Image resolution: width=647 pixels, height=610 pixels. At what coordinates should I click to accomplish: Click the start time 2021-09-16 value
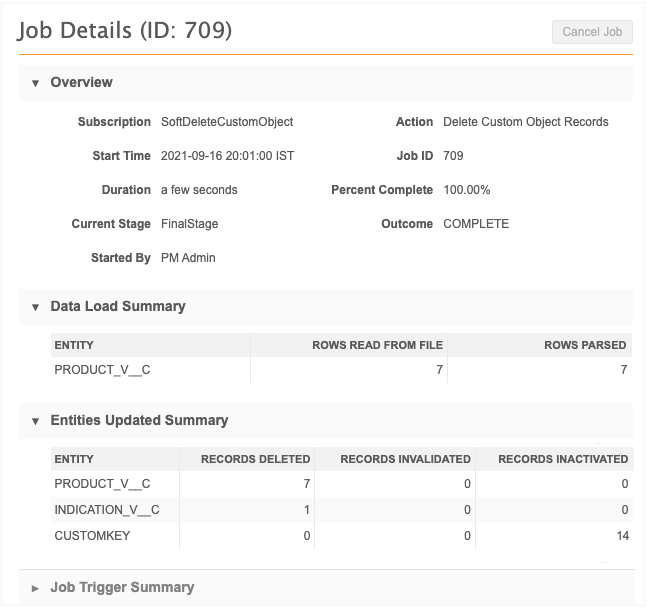[x=227, y=156]
